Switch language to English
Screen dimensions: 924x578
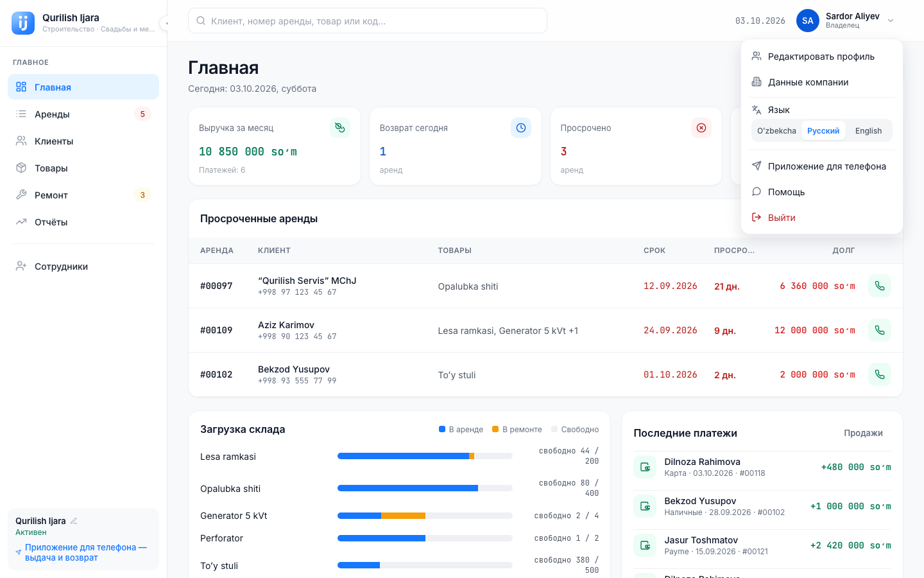[868, 130]
